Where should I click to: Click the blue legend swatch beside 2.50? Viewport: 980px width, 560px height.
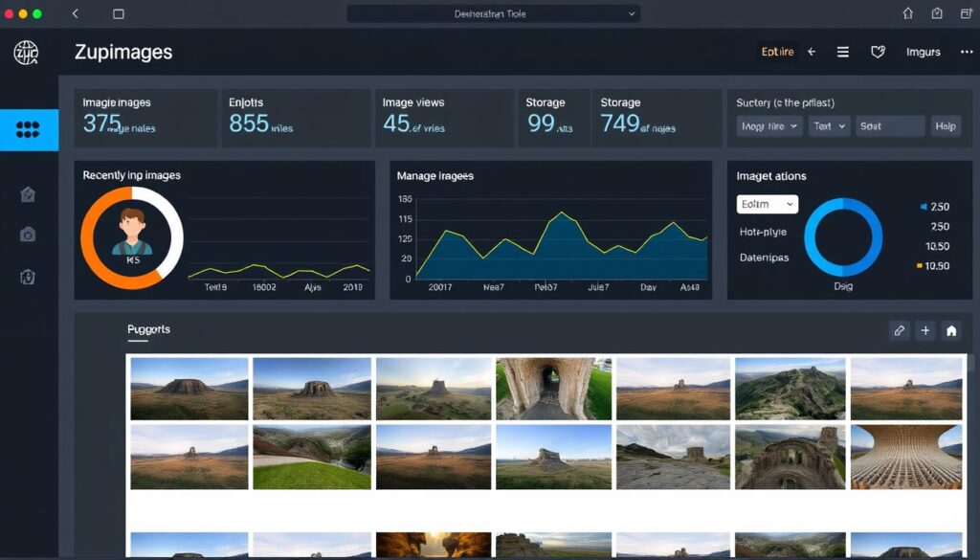tap(924, 206)
